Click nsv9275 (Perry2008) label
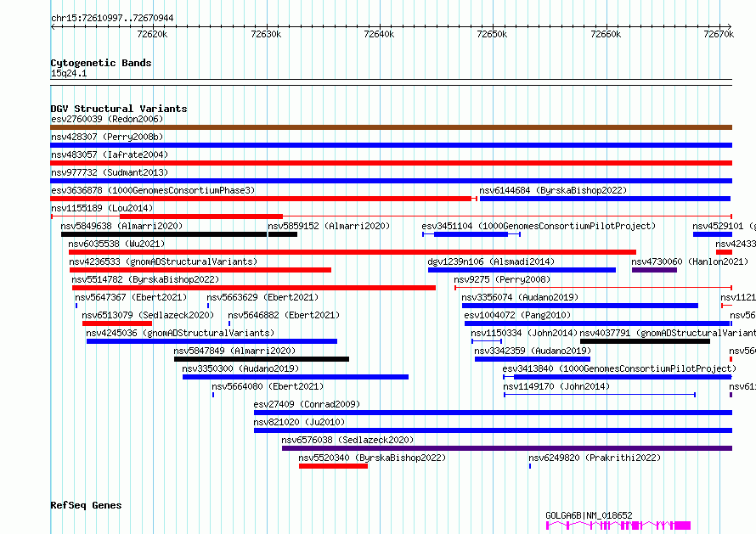This screenshot has width=756, height=534. [502, 279]
